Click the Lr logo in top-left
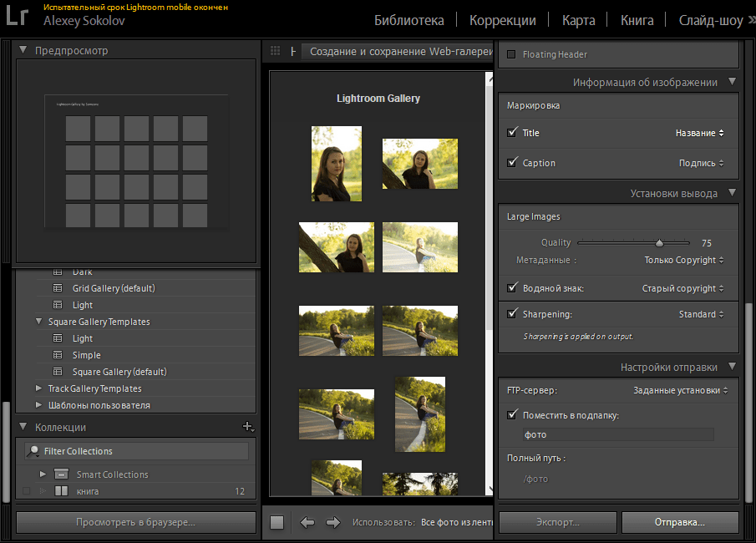The height and width of the screenshot is (543, 756). 18,18
